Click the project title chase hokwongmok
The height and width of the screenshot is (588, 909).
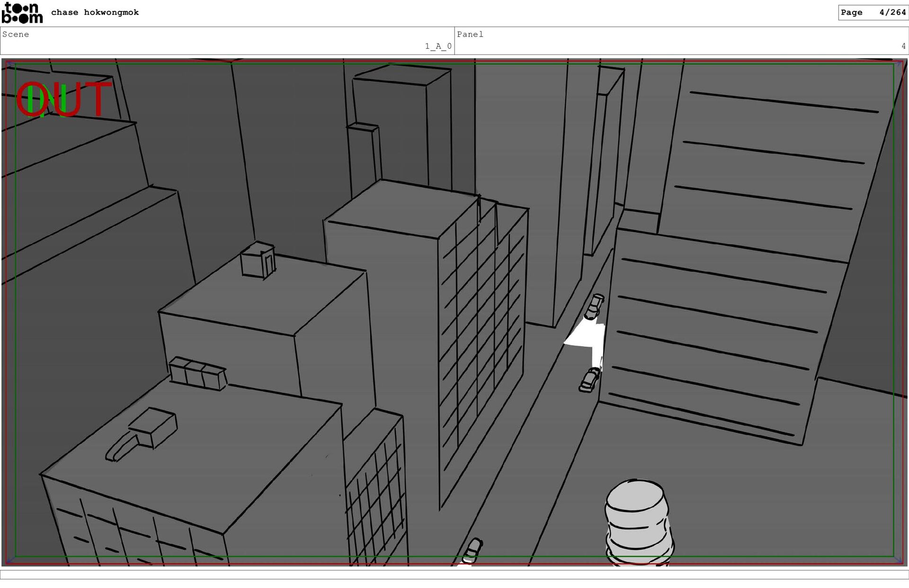pyautogui.click(x=95, y=12)
